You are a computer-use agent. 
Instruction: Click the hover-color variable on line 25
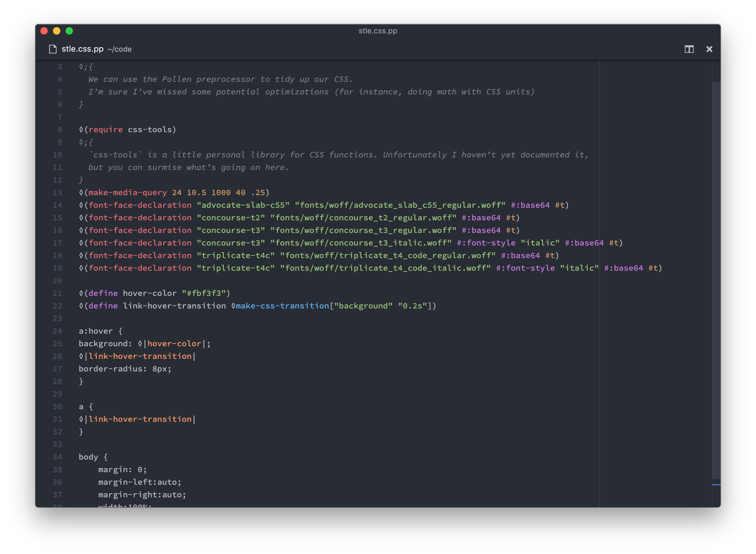coord(174,343)
